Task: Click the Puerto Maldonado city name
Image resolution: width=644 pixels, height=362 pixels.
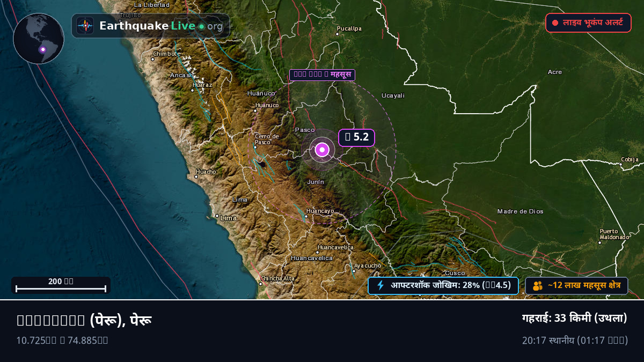Action: point(614,234)
